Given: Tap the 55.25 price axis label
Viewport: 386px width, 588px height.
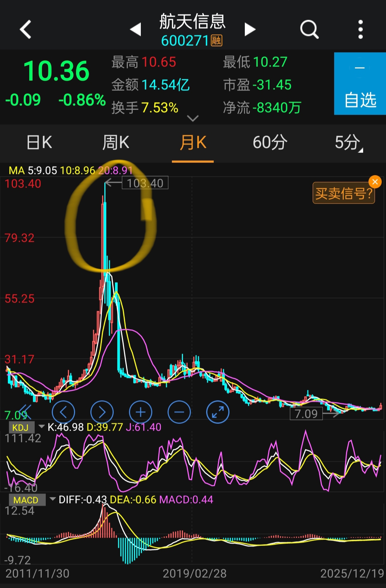Looking at the screenshot, I should [20, 298].
